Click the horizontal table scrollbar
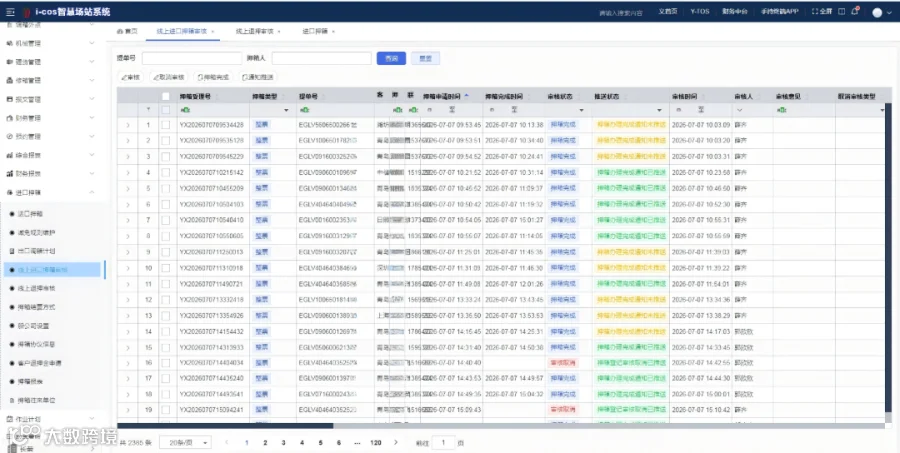 225,425
